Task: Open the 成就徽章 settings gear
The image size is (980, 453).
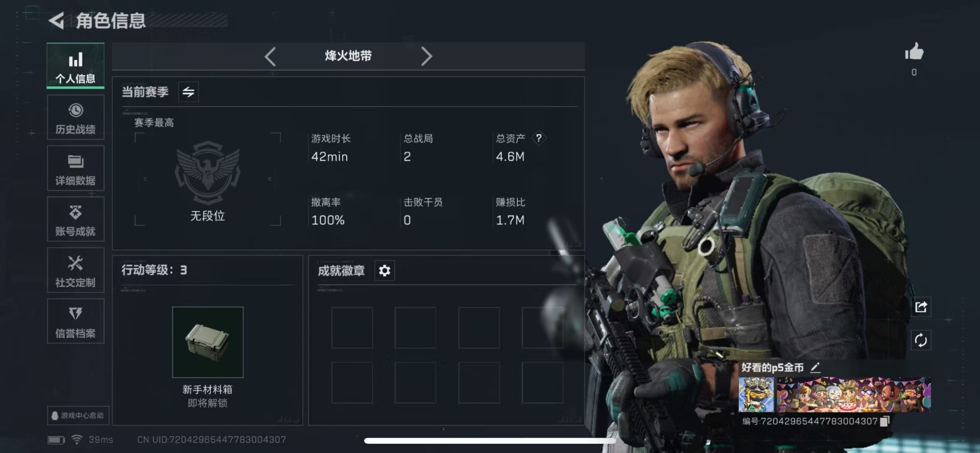Action: pyautogui.click(x=385, y=271)
